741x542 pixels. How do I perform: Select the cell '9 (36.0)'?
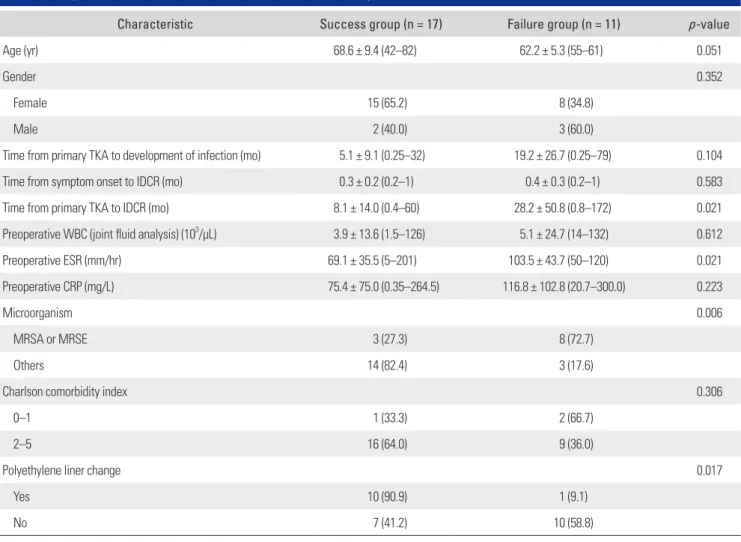tap(576, 444)
